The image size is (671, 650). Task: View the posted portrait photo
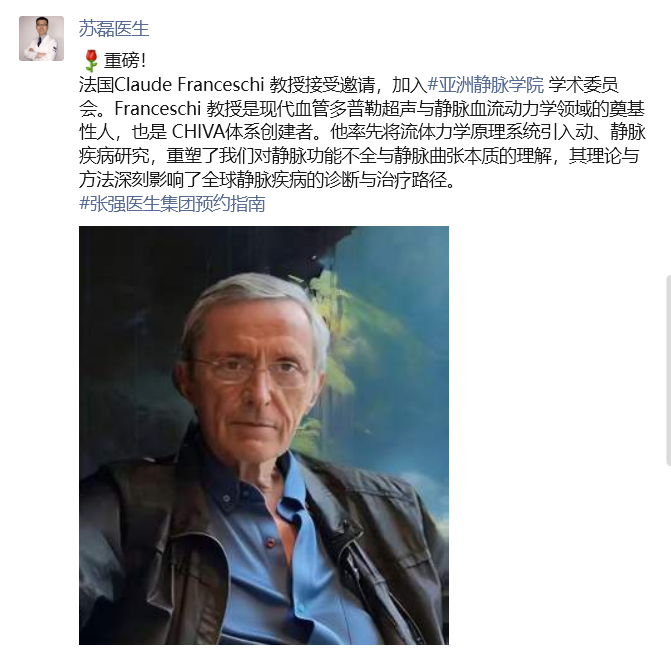pyautogui.click(x=264, y=435)
